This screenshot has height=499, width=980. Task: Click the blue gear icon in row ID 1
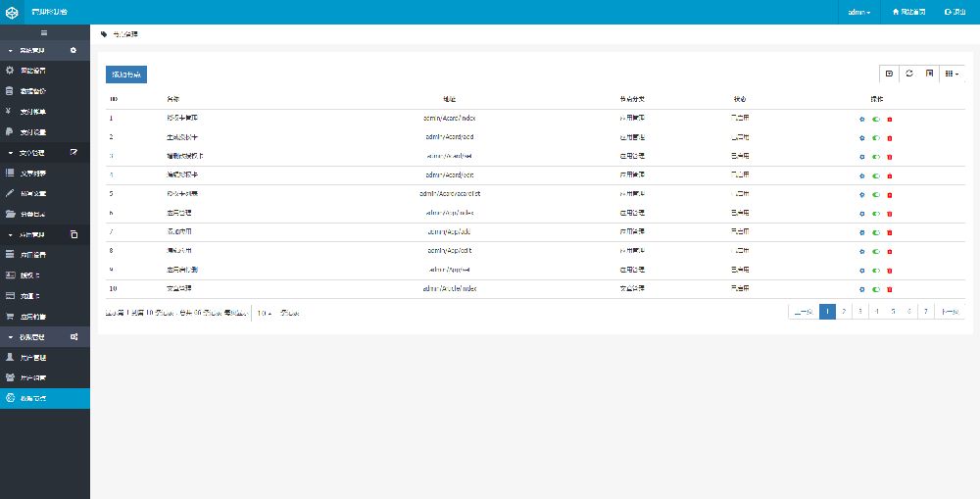[x=861, y=119]
